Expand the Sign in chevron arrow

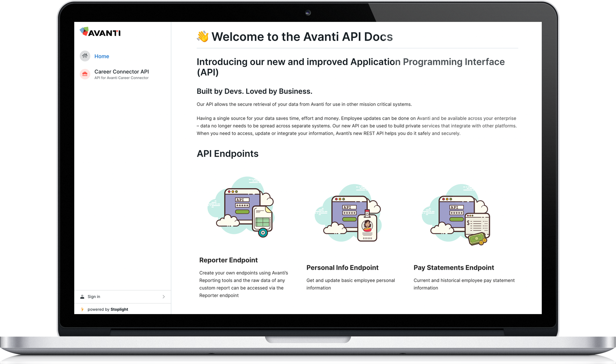coord(164,297)
